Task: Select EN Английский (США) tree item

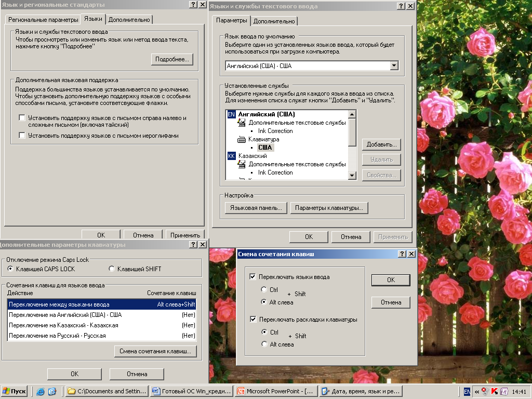Action: 267,114
